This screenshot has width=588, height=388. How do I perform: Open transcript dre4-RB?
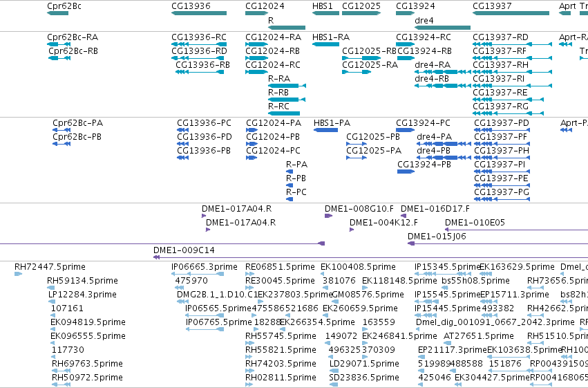click(x=432, y=79)
